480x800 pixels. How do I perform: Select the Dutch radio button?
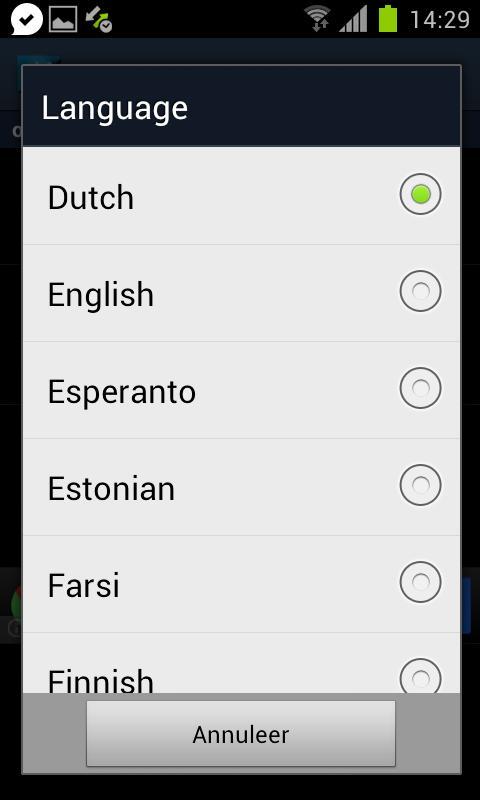[x=420, y=194]
